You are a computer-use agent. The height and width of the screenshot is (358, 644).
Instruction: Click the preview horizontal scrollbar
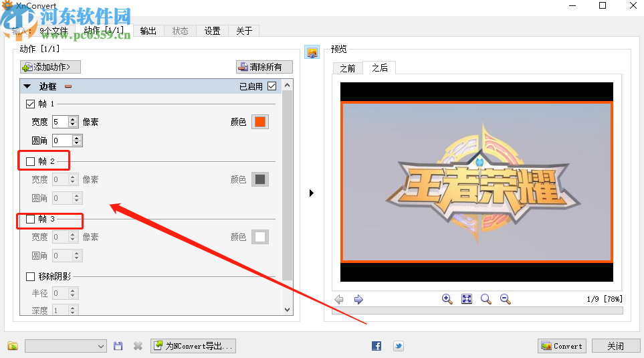[x=477, y=310]
